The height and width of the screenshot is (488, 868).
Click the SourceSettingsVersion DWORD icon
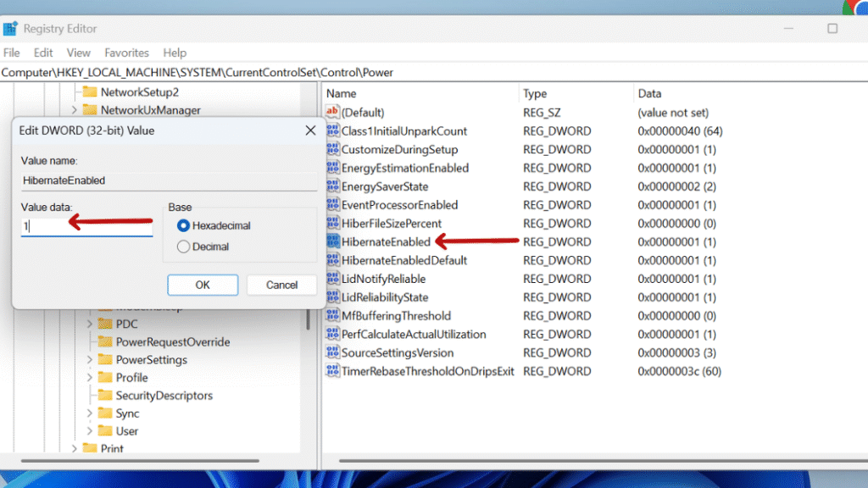pos(332,352)
